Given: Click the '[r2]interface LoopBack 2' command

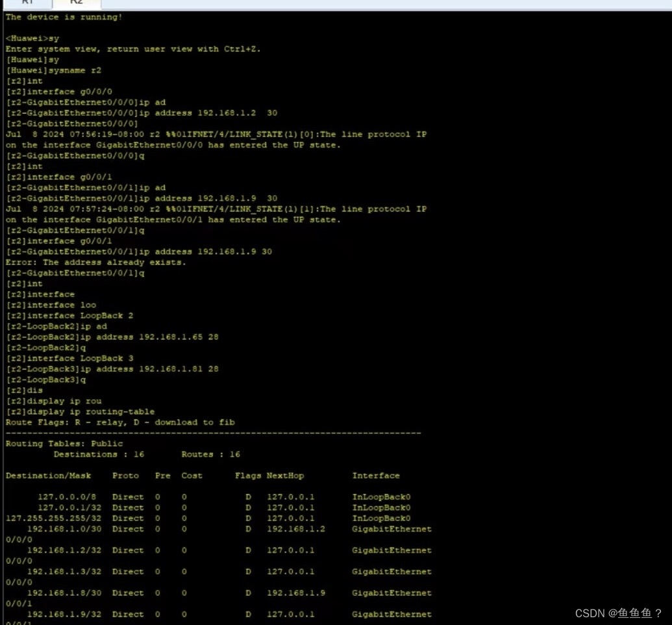Looking at the screenshot, I should tap(70, 316).
